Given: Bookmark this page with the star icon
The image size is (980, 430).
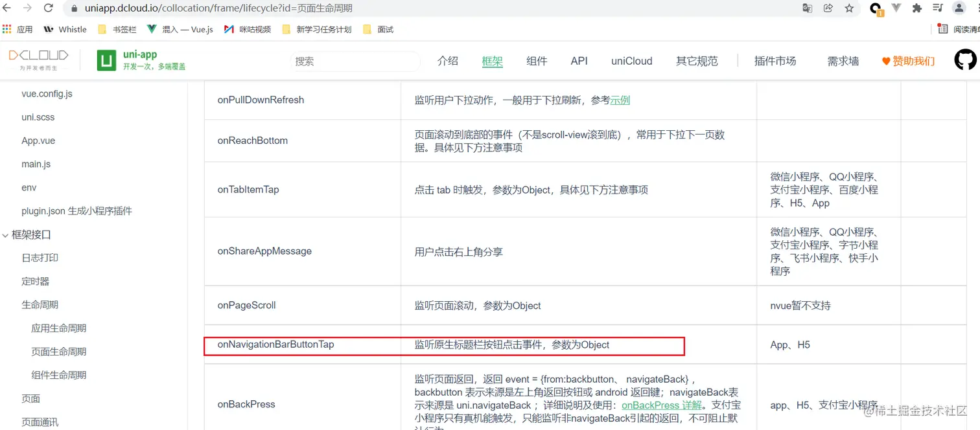Looking at the screenshot, I should pos(849,8).
